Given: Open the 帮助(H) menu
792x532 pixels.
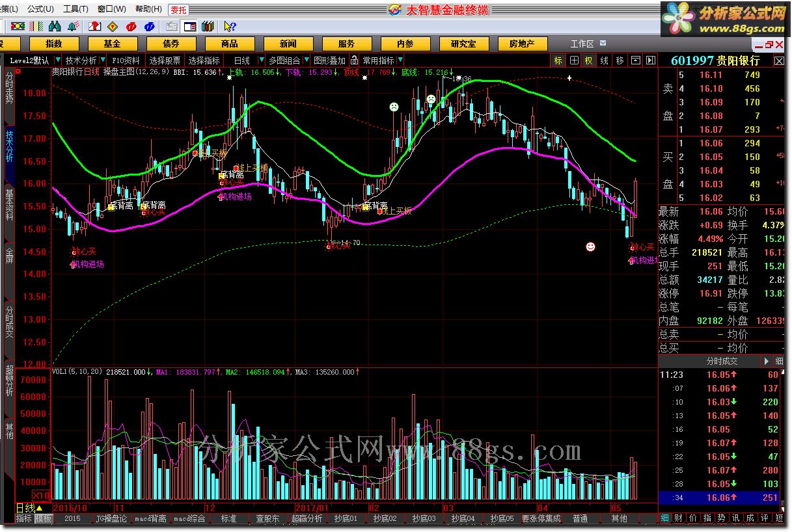Looking at the screenshot, I should tap(148, 9).
